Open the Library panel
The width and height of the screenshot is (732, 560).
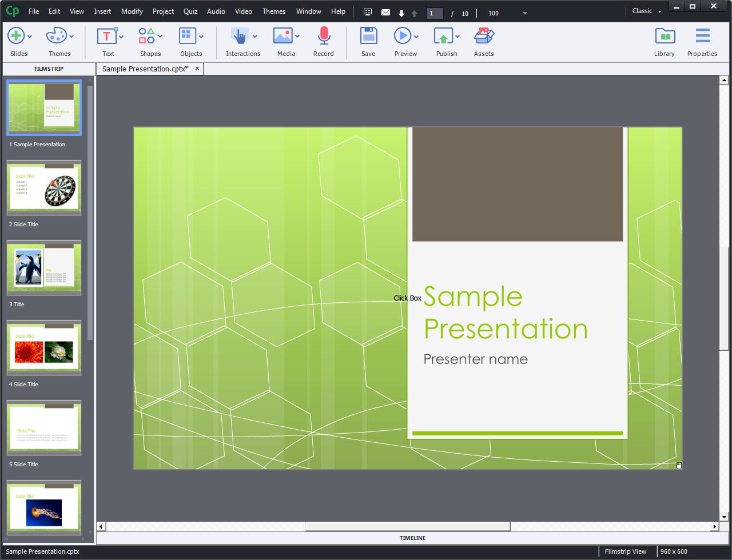[665, 35]
